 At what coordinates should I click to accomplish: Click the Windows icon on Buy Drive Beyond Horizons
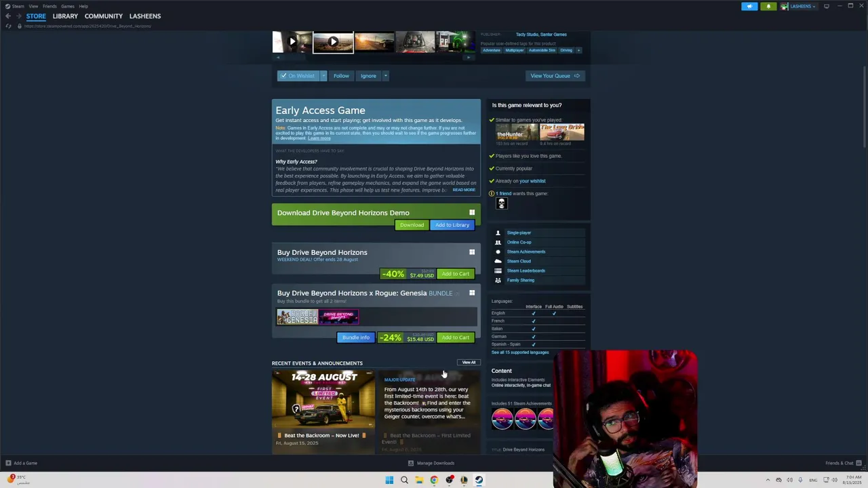[x=472, y=252]
